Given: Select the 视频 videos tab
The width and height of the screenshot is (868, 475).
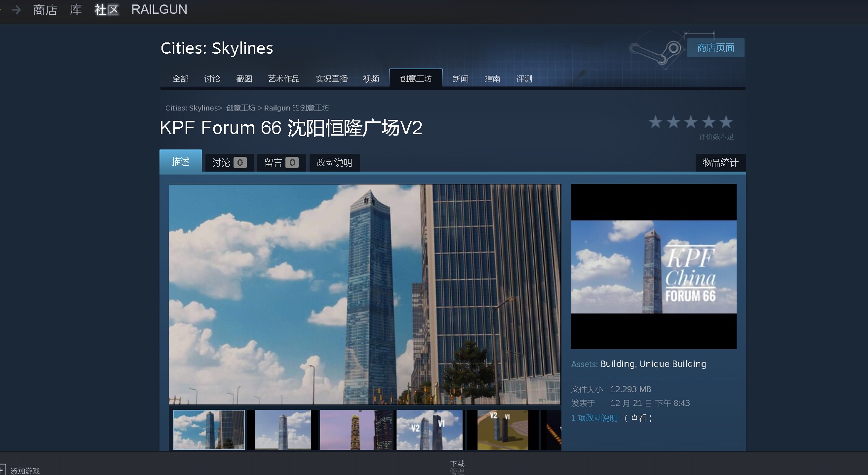Looking at the screenshot, I should [x=371, y=79].
